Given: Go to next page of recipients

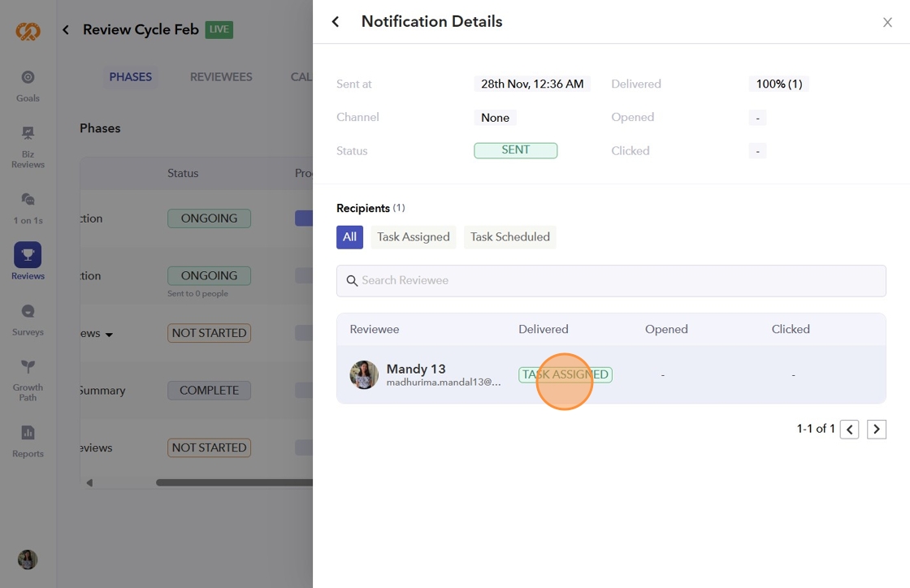Looking at the screenshot, I should pyautogui.click(x=877, y=430).
